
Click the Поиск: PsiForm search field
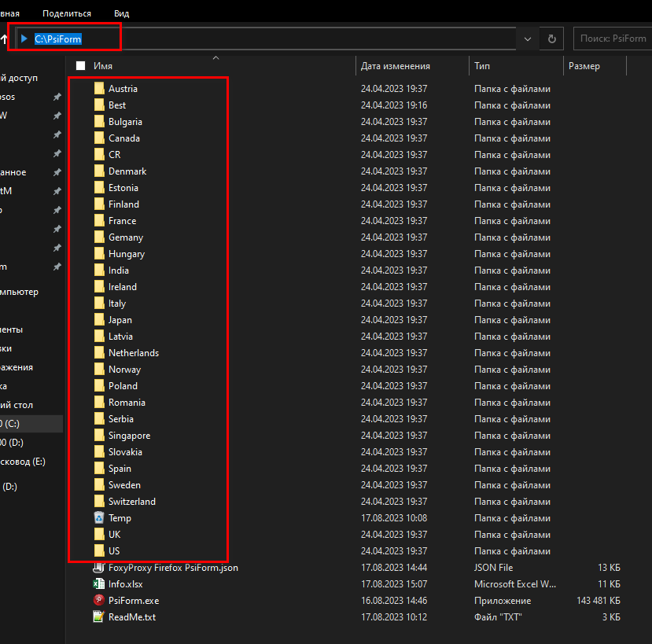coord(612,39)
